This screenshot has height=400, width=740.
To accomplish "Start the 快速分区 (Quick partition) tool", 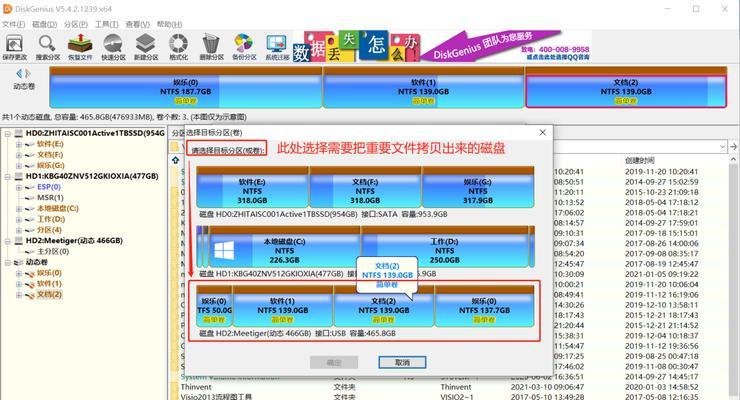I will pos(113,47).
